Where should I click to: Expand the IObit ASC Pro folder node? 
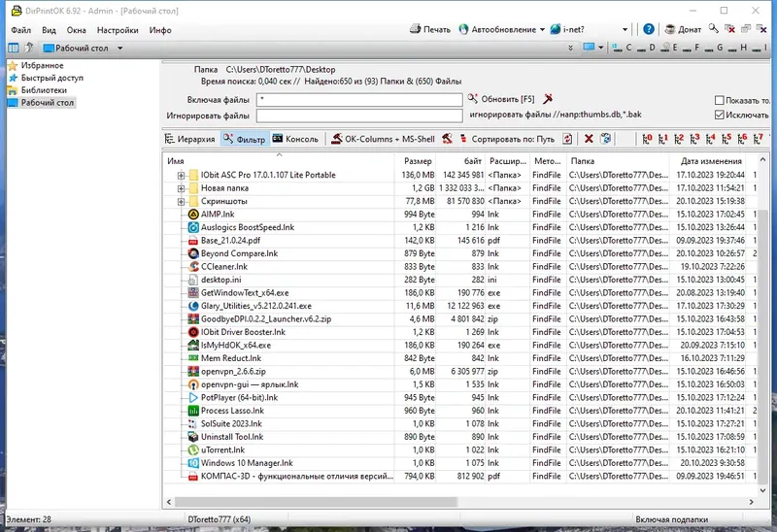pyautogui.click(x=181, y=175)
